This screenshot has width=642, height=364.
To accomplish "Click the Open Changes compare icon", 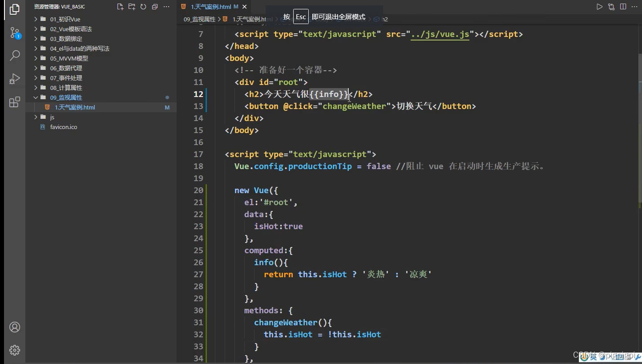I will pyautogui.click(x=611, y=7).
